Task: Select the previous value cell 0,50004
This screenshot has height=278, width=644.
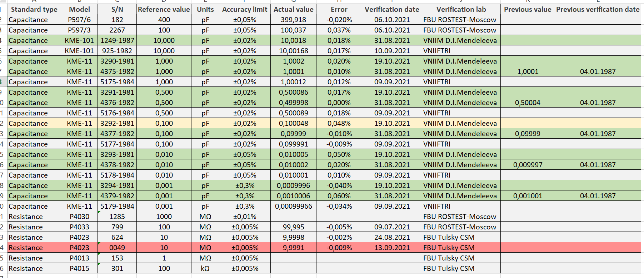Action: [x=528, y=103]
